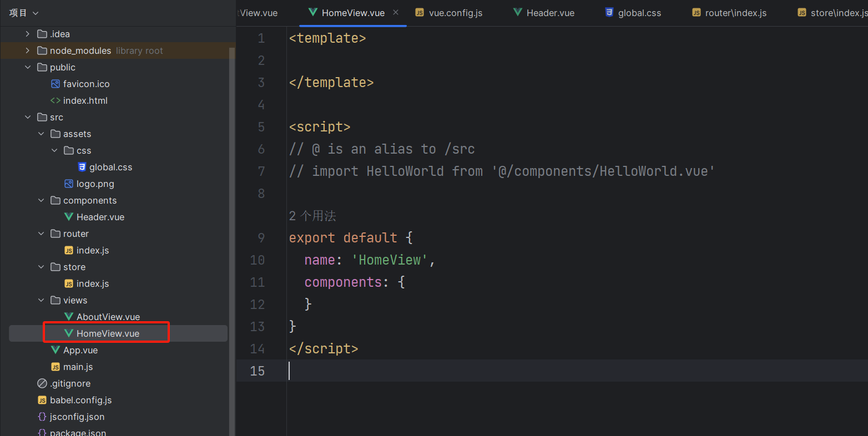Click the JS icon of store's index.js in tree
The image size is (868, 436).
click(x=69, y=283)
